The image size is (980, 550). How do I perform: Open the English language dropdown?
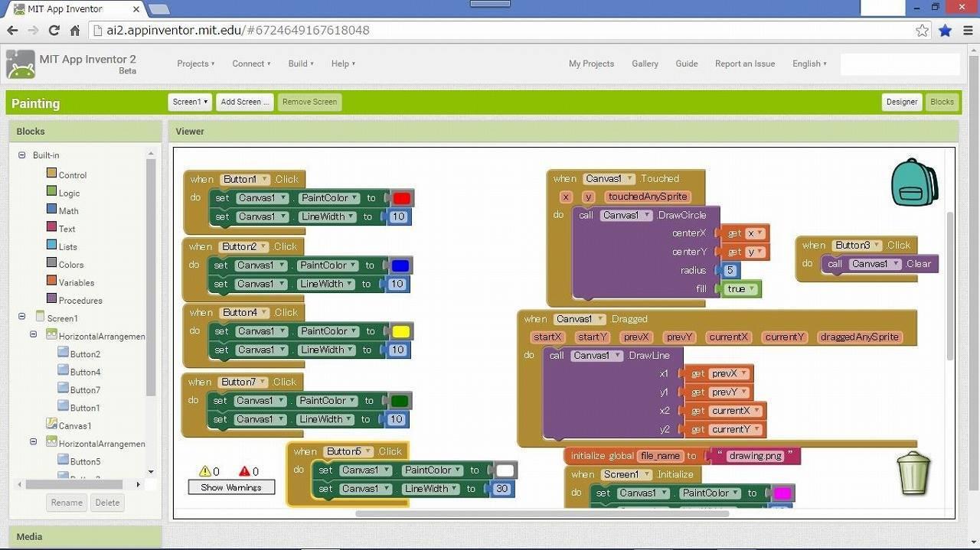tap(809, 63)
